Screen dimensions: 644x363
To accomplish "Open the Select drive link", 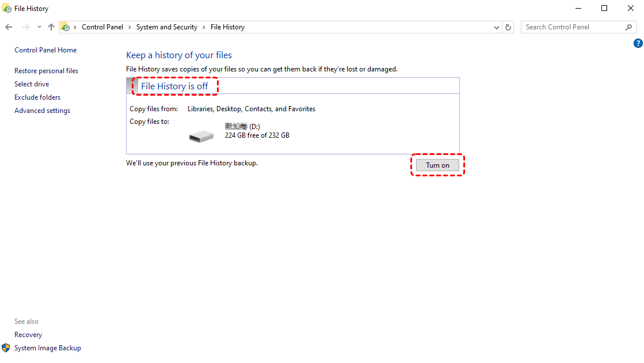I will [x=32, y=84].
